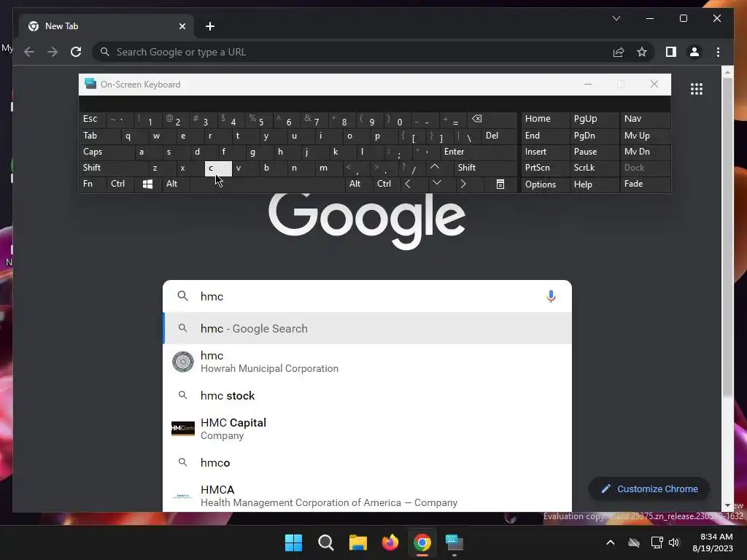
Task: Open Windows Start menu on taskbar
Action: (x=293, y=542)
